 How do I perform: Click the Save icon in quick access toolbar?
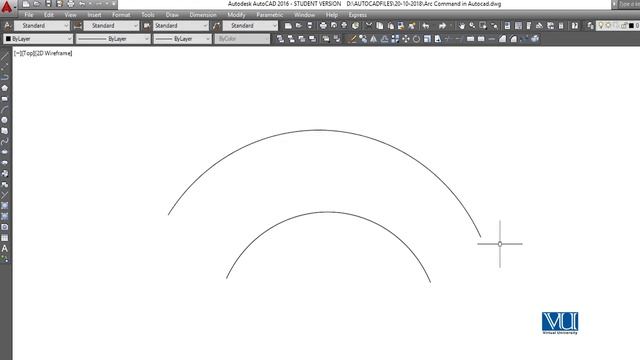(48, 4)
